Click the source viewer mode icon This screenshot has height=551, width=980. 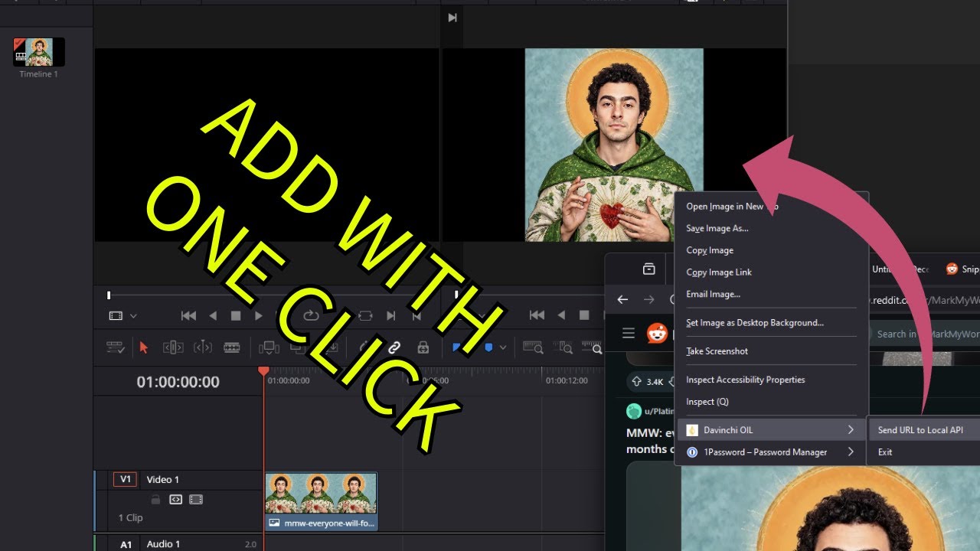pyautogui.click(x=116, y=315)
